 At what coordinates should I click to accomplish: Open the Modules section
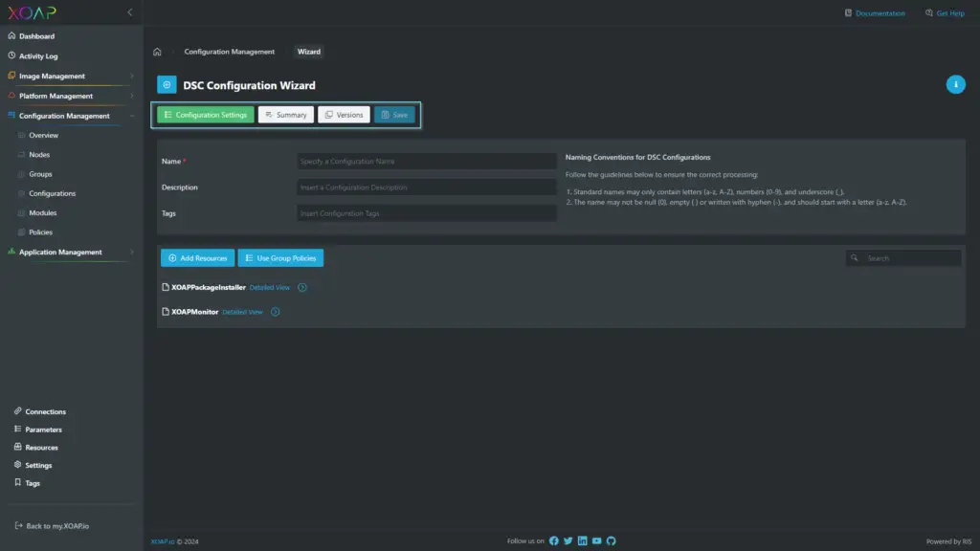tap(42, 213)
